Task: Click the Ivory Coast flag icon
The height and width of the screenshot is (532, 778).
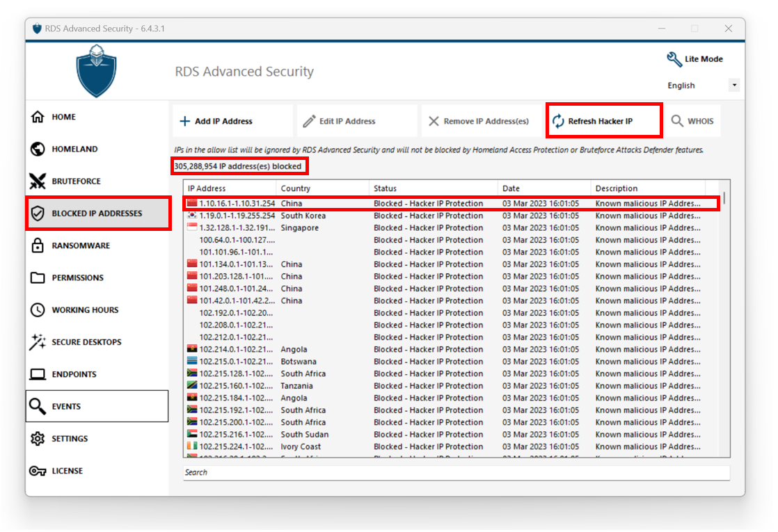Action: point(192,446)
